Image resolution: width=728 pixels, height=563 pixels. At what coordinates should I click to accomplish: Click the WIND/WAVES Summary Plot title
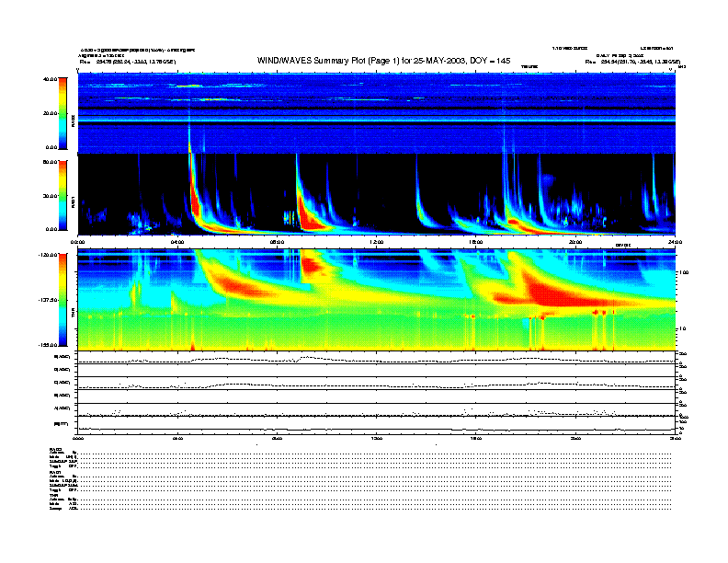(x=383, y=61)
